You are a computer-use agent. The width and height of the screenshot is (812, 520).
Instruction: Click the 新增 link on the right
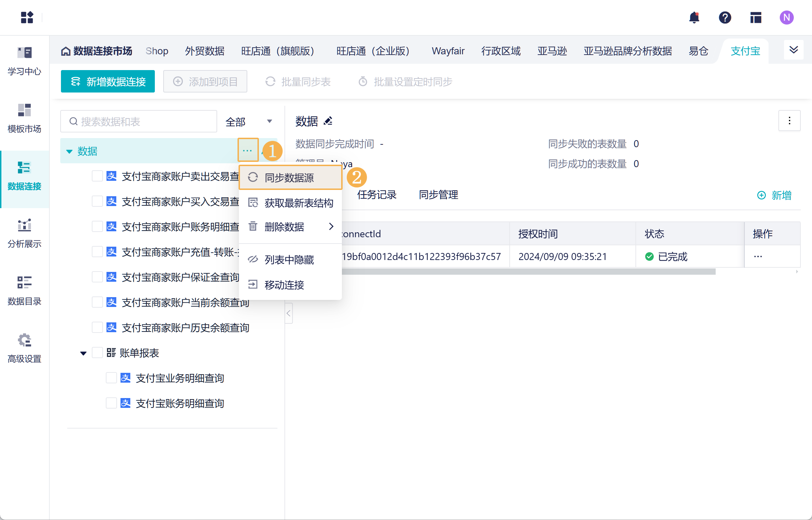tap(775, 195)
